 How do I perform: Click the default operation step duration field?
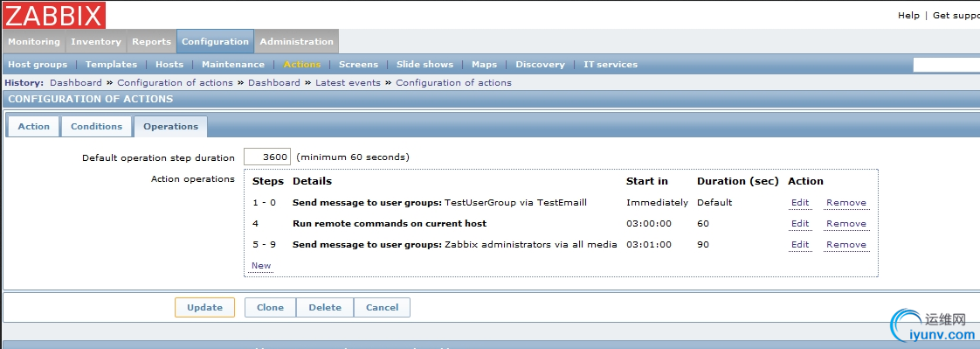[267, 157]
